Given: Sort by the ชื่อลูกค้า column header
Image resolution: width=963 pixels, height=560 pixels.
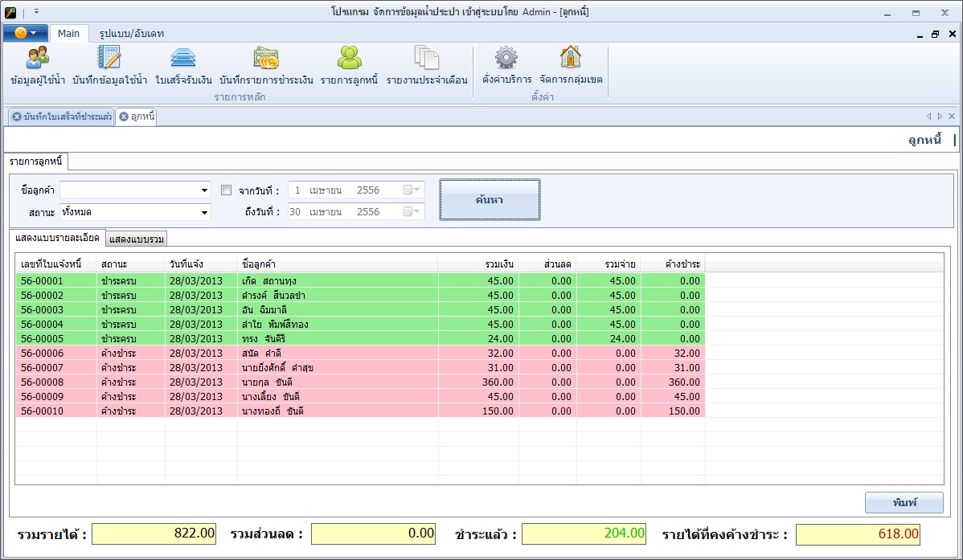Looking at the screenshot, I should tap(338, 264).
